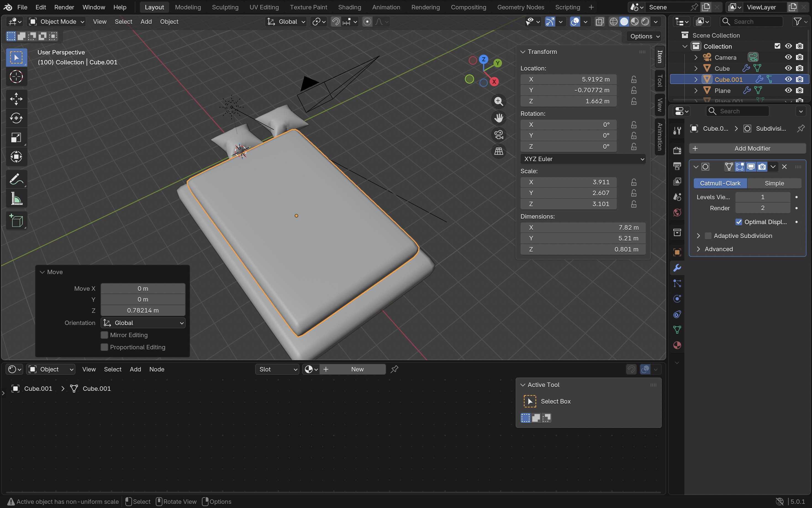Screen dimensions: 812x508
Task: Select the Simple subdivision type button
Action: point(774,183)
